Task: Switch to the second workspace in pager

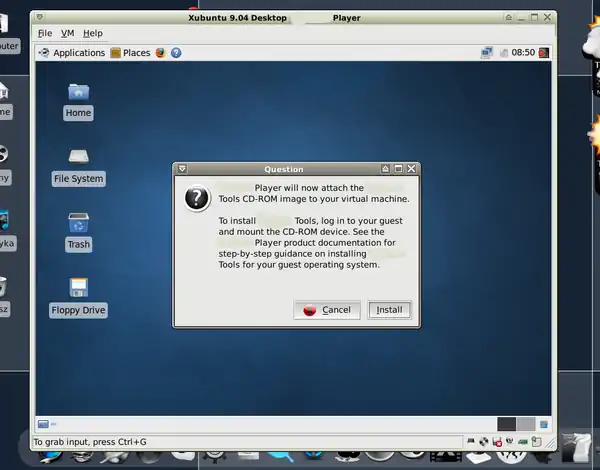Action: (x=526, y=424)
